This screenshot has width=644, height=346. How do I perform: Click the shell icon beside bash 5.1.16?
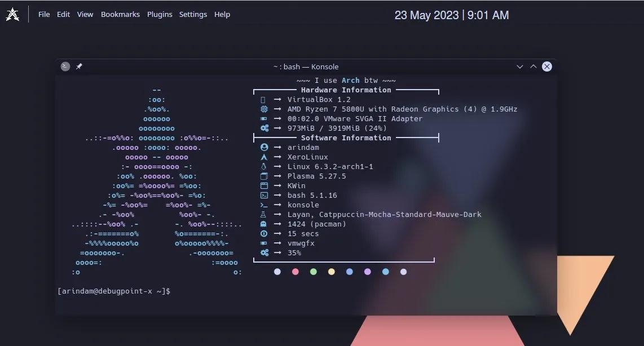pyautogui.click(x=264, y=195)
